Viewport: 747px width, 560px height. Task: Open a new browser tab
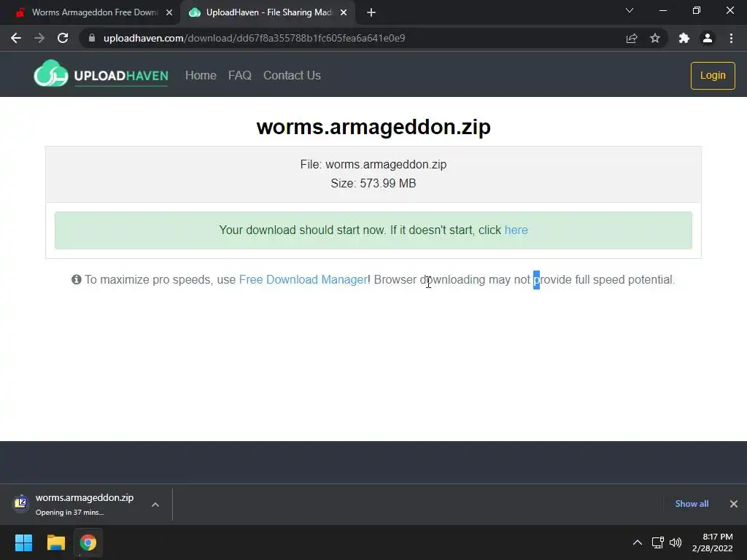[x=371, y=12]
